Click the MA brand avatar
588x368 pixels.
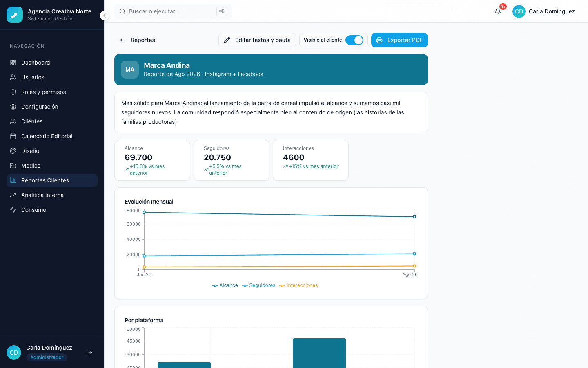pos(130,70)
